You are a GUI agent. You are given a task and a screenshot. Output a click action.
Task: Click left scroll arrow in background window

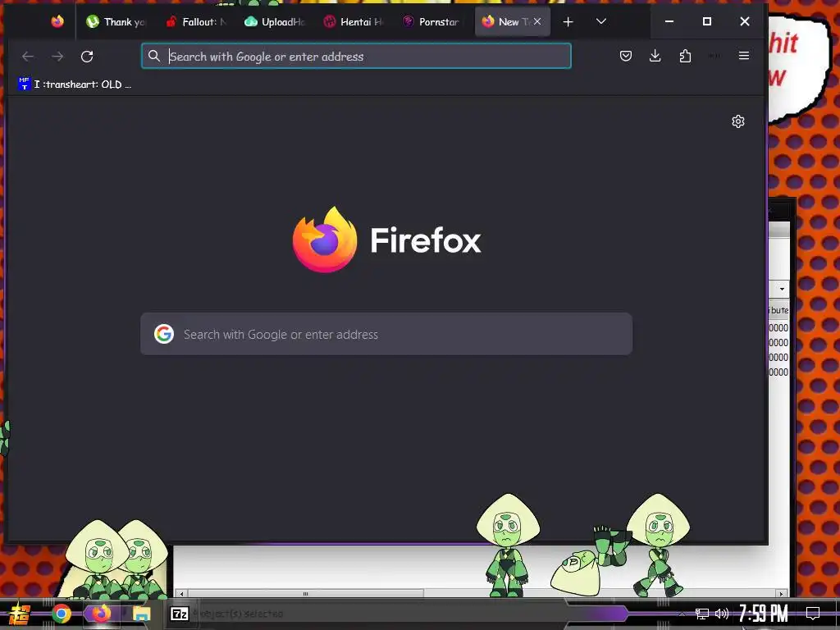coord(182,594)
